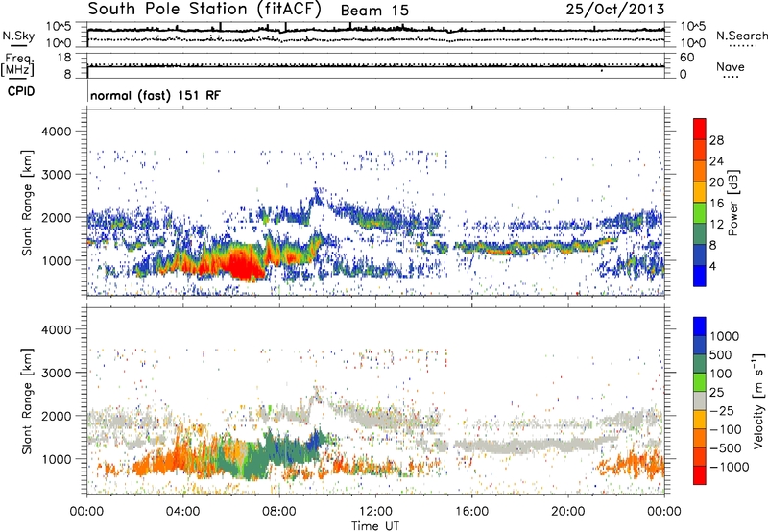Click the '28' Power colorbar tick label
The image size is (768, 532).
coord(716,140)
